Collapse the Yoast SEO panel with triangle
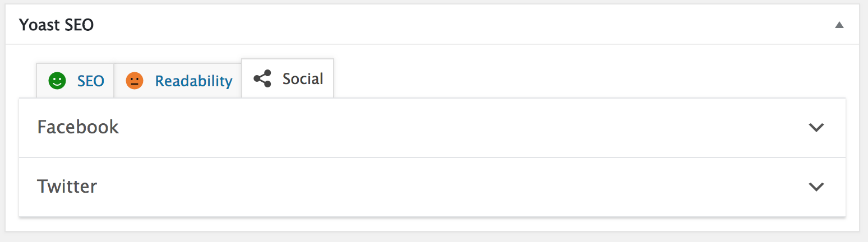This screenshot has width=868, height=242. 839,25
